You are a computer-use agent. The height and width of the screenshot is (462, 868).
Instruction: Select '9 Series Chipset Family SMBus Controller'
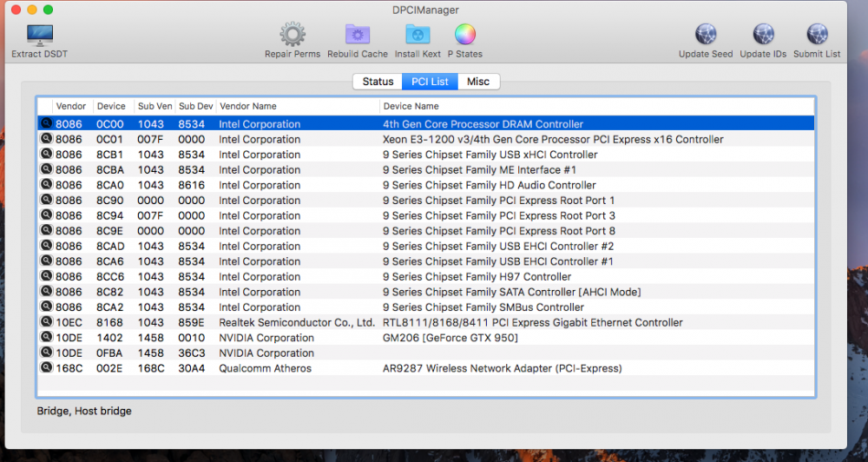click(x=483, y=307)
